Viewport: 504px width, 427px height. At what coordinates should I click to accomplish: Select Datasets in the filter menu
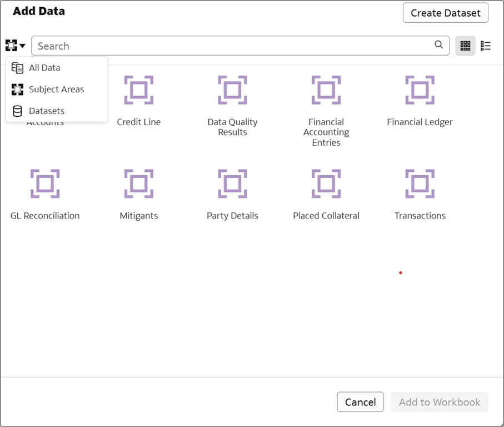coord(47,111)
